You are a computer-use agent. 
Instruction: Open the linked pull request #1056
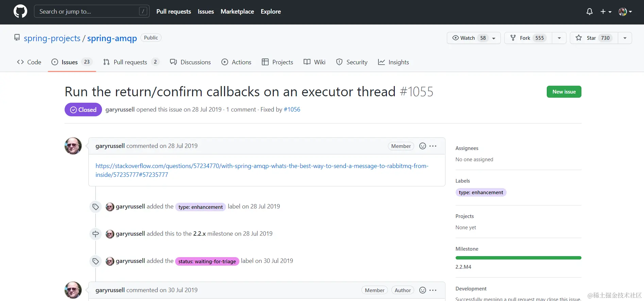(292, 110)
